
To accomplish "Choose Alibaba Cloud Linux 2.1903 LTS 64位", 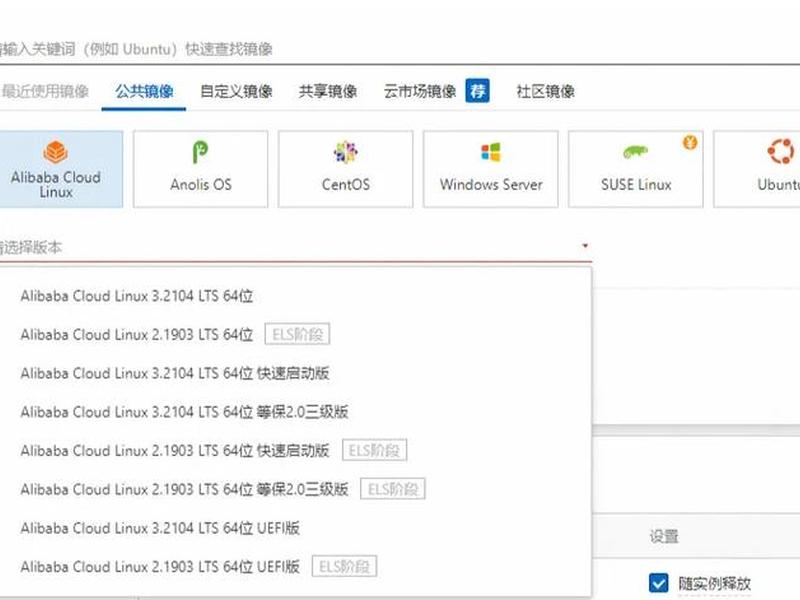I will pyautogui.click(x=296, y=335).
